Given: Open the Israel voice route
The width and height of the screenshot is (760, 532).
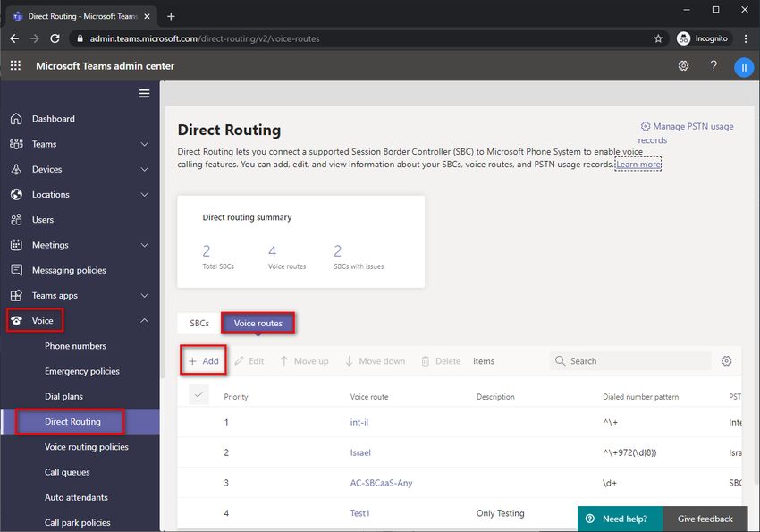Looking at the screenshot, I should click(360, 452).
